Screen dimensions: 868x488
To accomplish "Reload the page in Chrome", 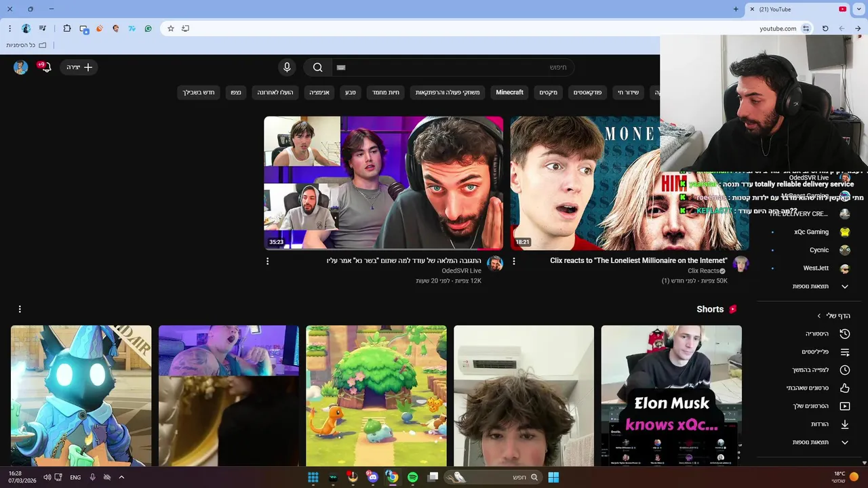I will tap(825, 28).
